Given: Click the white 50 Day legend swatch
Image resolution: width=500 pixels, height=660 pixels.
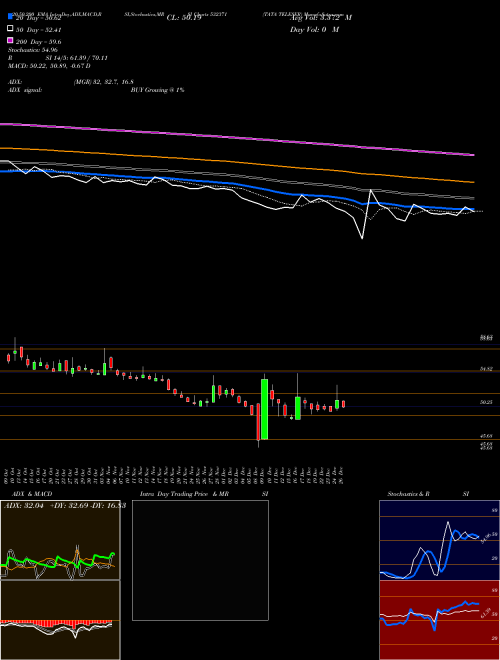Looking at the screenshot, I should coord(10,29).
